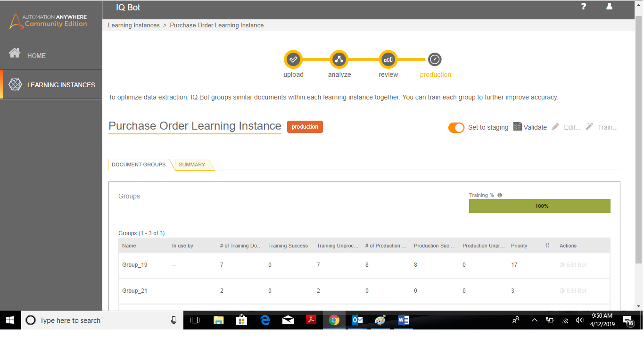Open the Mail app from the taskbar

pos(288,321)
